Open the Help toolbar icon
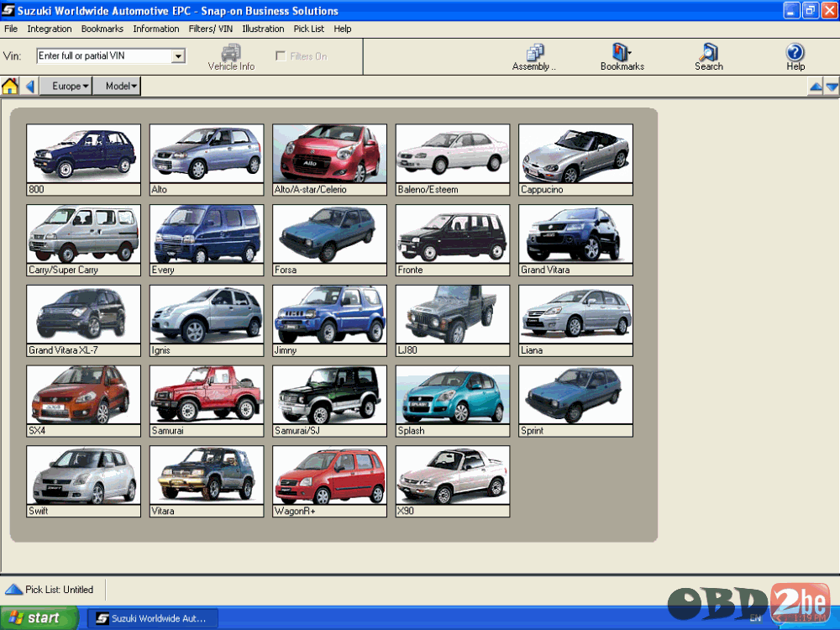Viewport: 840px width, 630px height. point(795,57)
